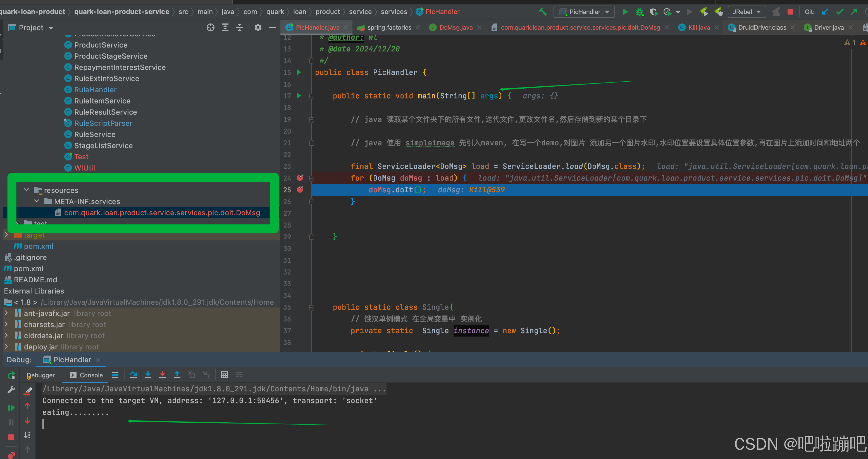The width and height of the screenshot is (868, 459).
Task: Rerun PicHandler debug session icon
Action: 11,375
